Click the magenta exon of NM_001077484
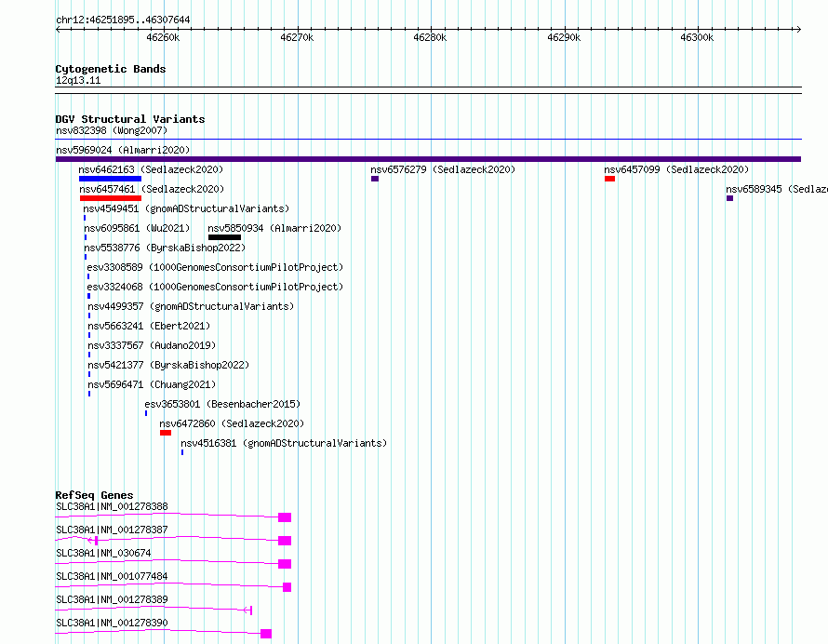The image size is (828, 644). pyautogui.click(x=287, y=587)
